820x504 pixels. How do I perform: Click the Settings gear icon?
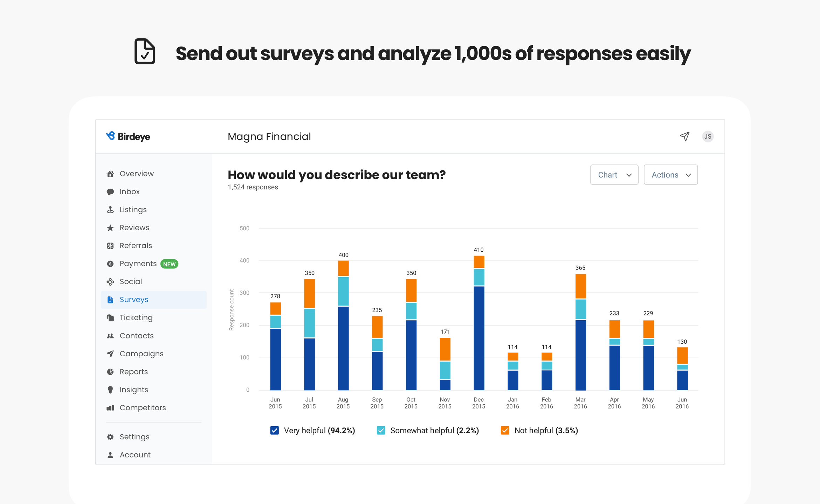click(110, 437)
